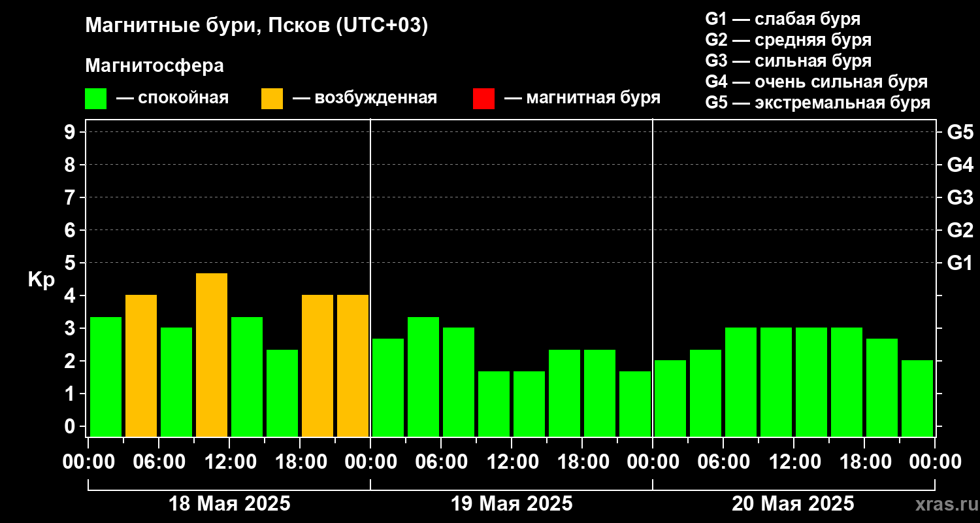The width and height of the screenshot is (980, 523).
Task: Click the first green bar of 18 Мая
Action: point(106,377)
